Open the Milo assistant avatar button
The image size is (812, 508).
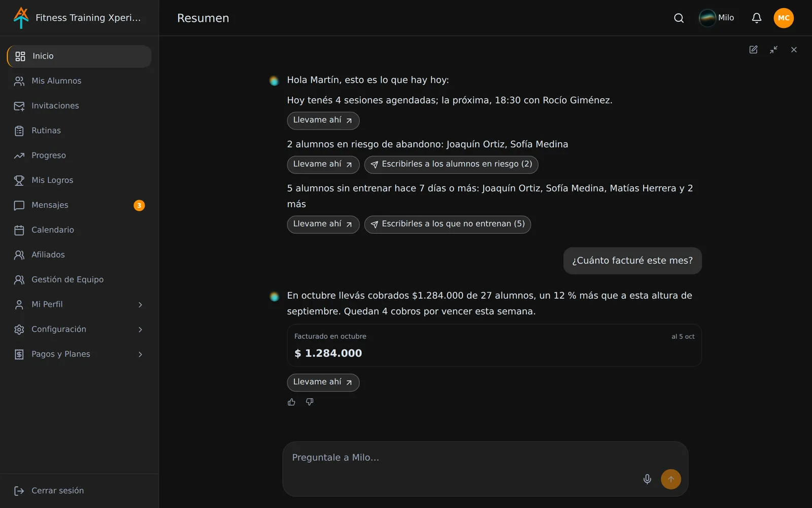click(x=717, y=18)
